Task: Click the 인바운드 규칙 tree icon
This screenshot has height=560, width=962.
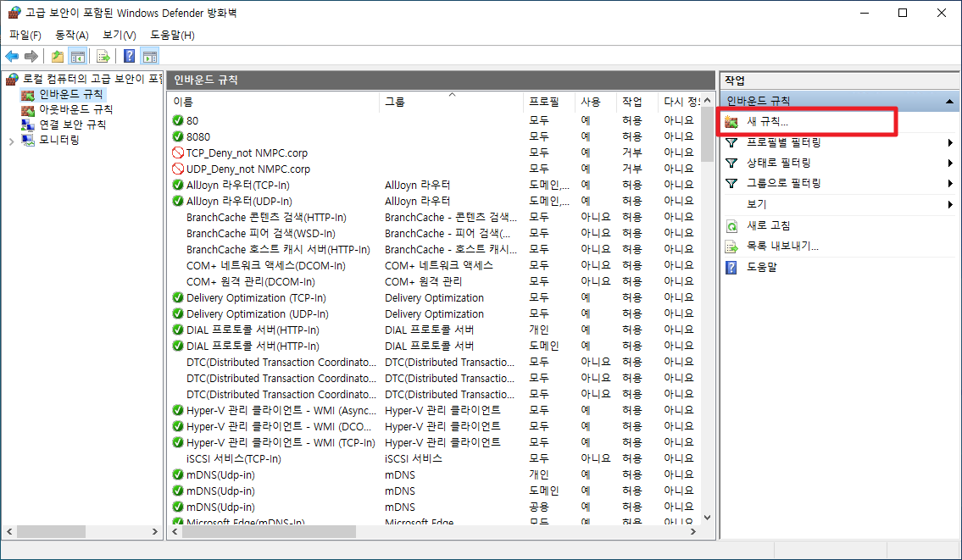Action: [x=28, y=94]
